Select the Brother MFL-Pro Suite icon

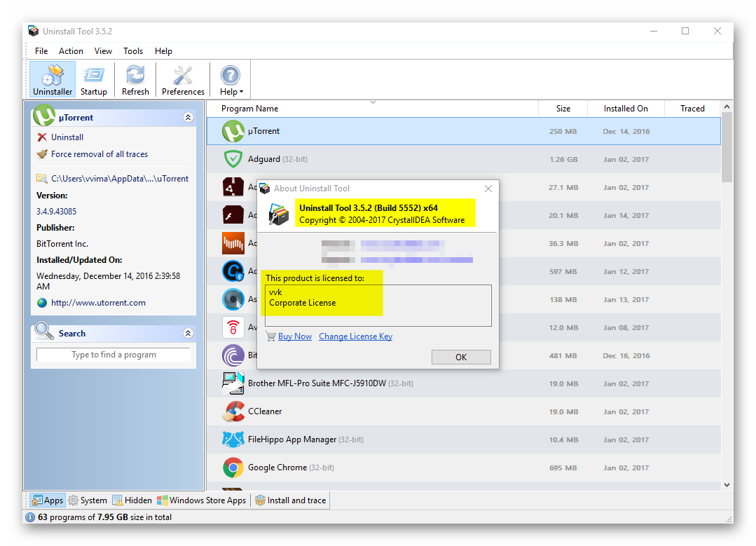pyautogui.click(x=233, y=383)
